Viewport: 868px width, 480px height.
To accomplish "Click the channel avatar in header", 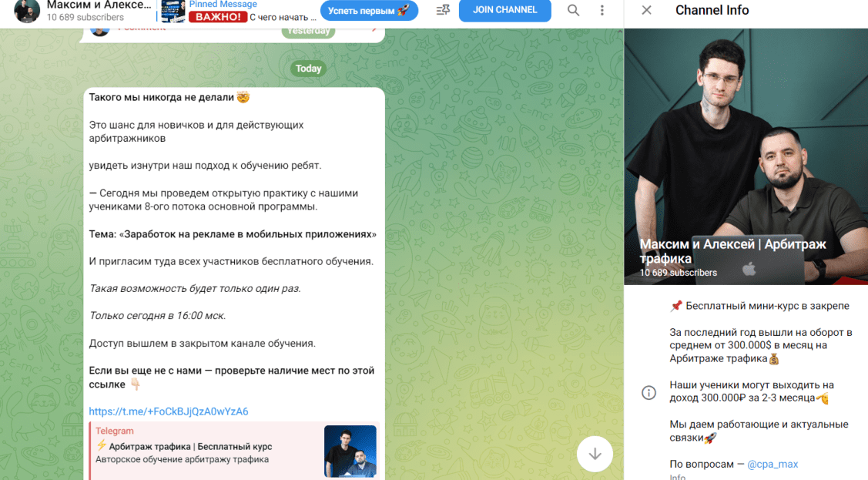I will (26, 11).
